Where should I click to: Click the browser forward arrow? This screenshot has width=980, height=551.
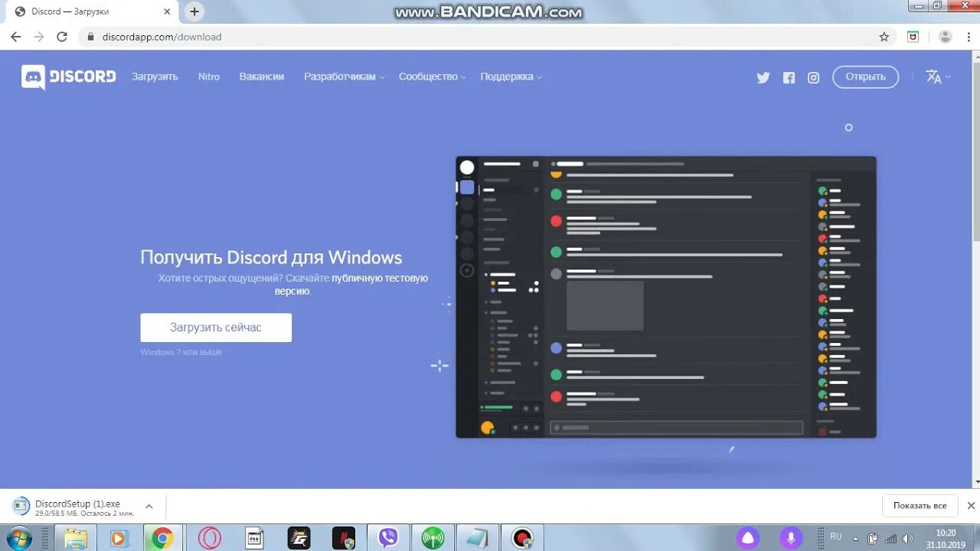pos(38,37)
